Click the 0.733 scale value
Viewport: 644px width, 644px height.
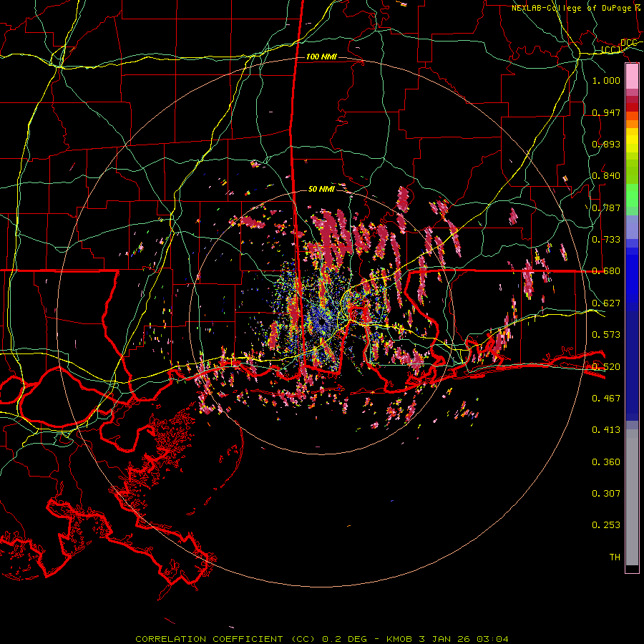(606, 240)
